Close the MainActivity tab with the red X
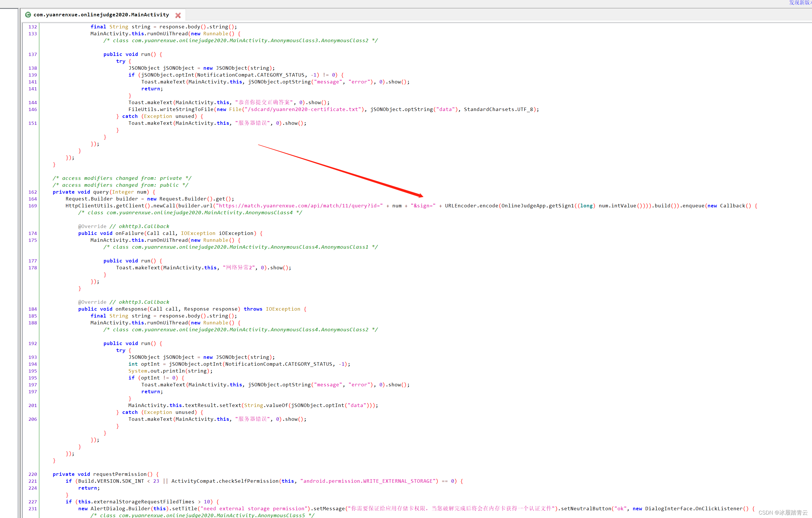 178,15
